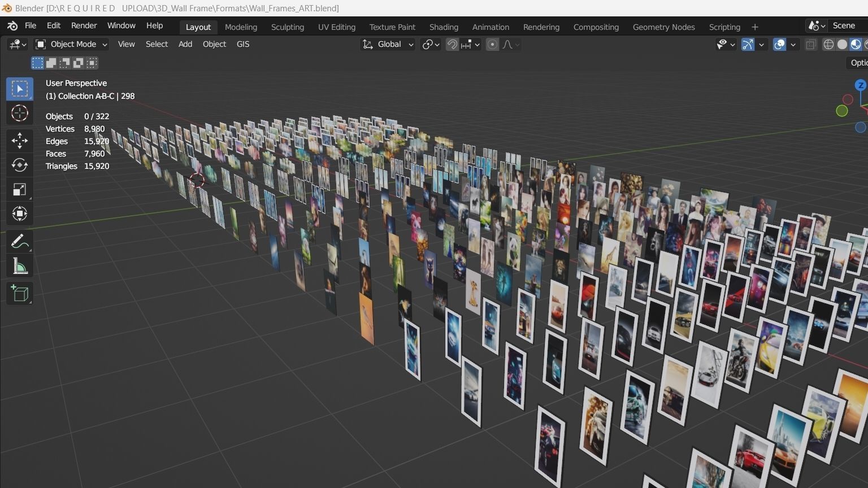Open the viewport Select menu

click(x=157, y=45)
